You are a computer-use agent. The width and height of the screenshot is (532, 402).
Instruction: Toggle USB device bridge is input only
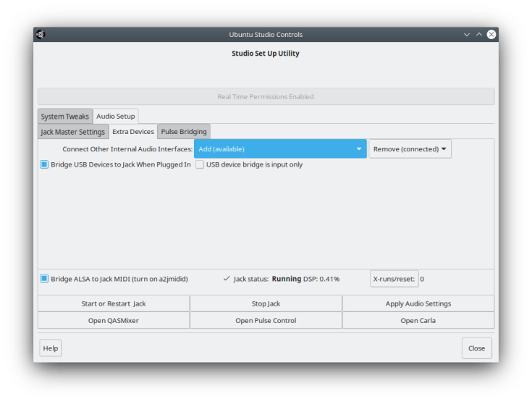click(x=200, y=164)
